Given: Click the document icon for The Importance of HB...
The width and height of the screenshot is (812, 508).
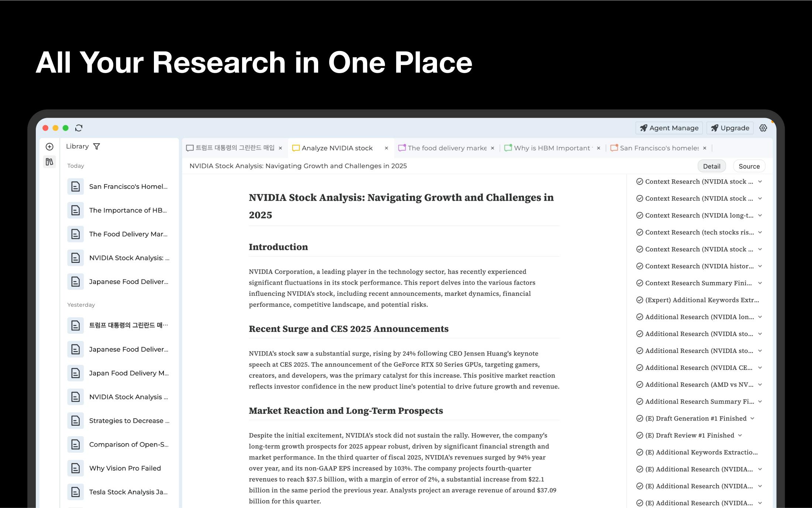Looking at the screenshot, I should pos(75,210).
